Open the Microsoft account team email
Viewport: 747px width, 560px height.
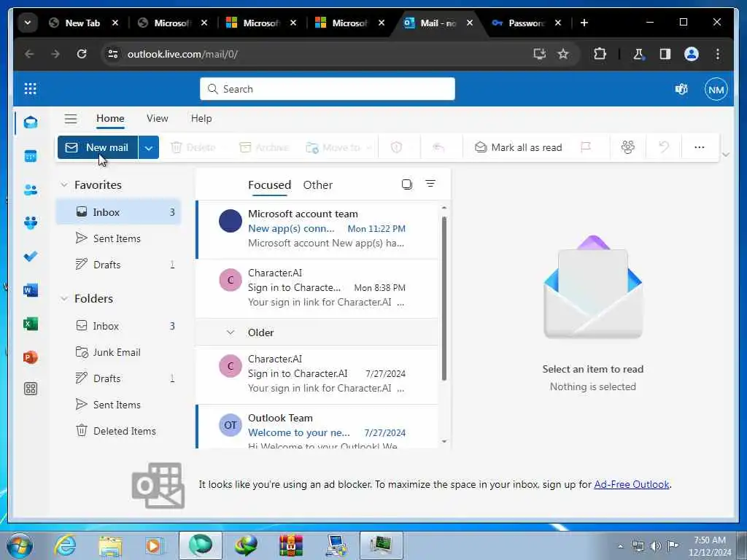(317, 229)
